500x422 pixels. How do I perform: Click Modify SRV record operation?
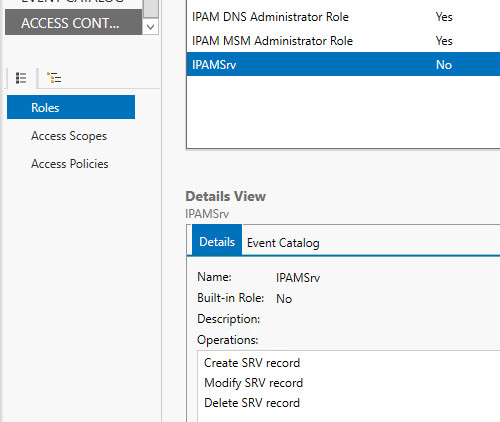pyautogui.click(x=253, y=383)
